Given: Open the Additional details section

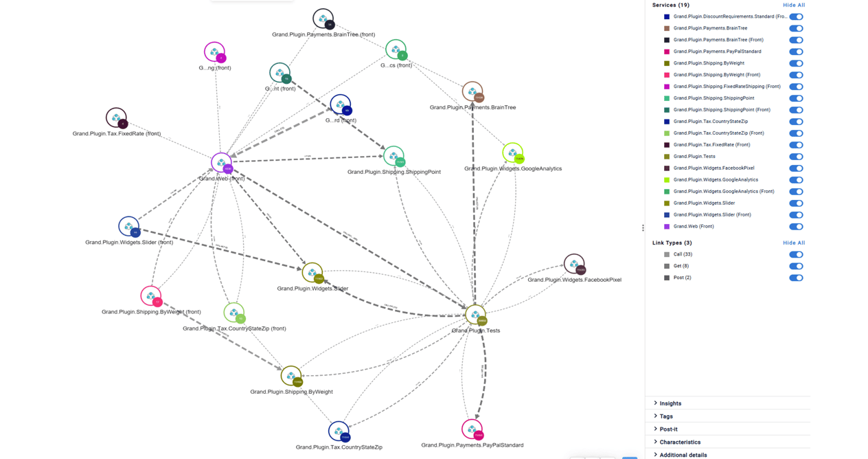Looking at the screenshot, I should (x=683, y=455).
